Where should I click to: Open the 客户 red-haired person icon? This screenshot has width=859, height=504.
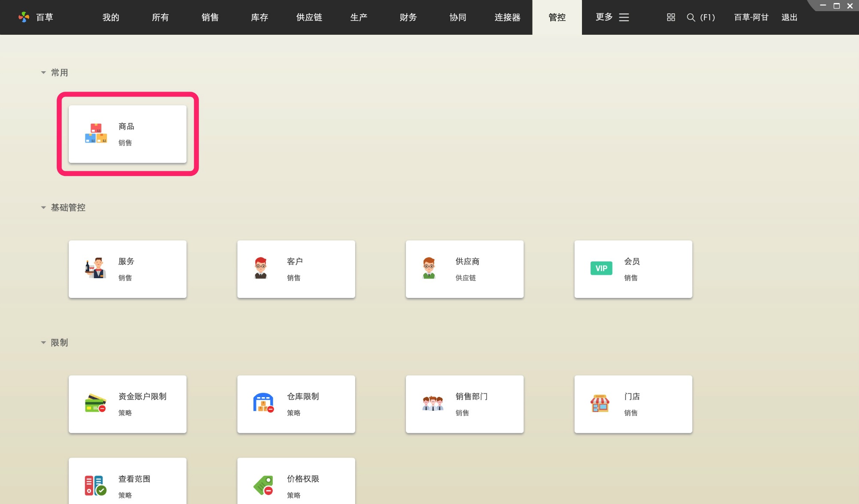261,268
